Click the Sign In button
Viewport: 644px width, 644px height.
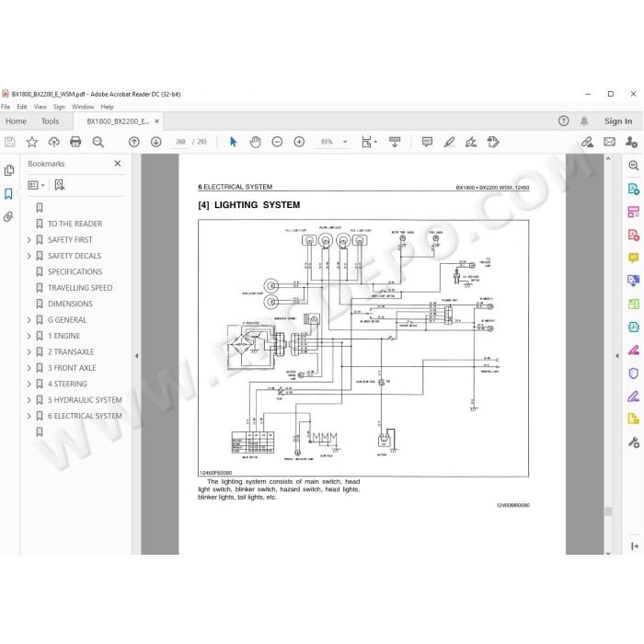point(618,121)
